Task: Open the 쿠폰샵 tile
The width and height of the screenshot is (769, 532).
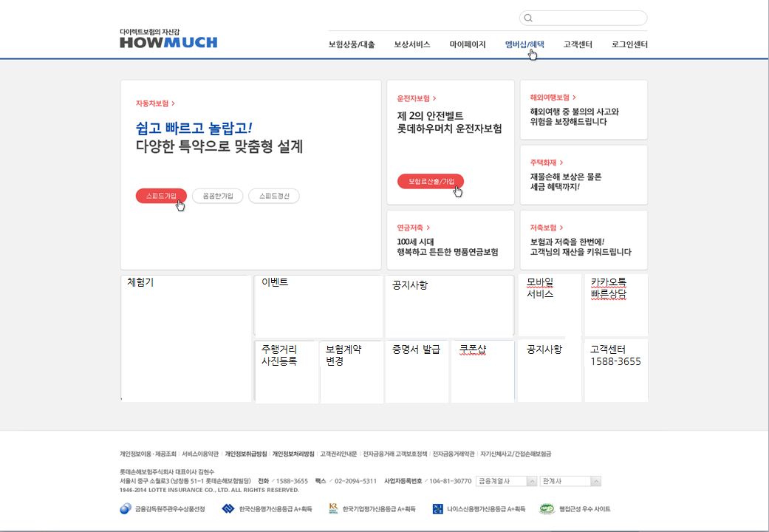Action: pos(482,372)
